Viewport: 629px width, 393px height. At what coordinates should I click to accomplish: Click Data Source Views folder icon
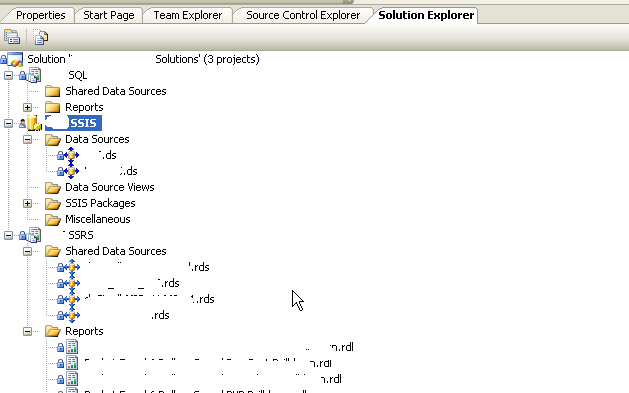click(x=53, y=188)
